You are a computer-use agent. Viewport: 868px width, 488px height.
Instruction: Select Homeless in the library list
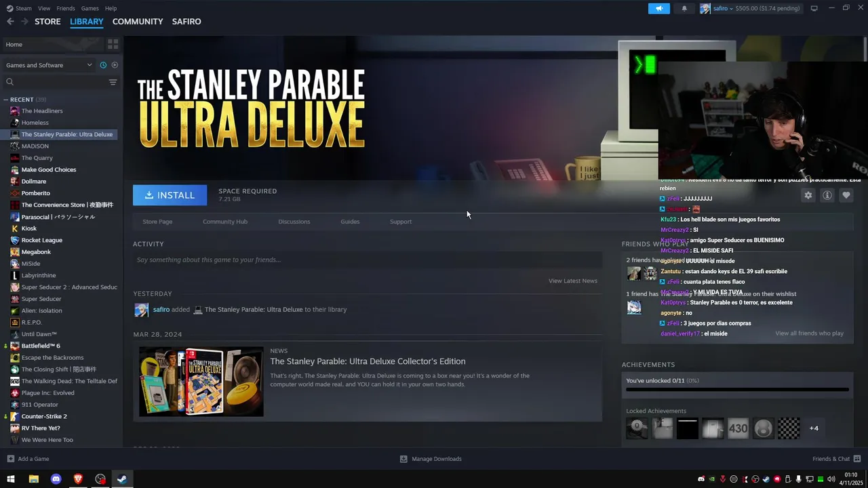(x=35, y=123)
